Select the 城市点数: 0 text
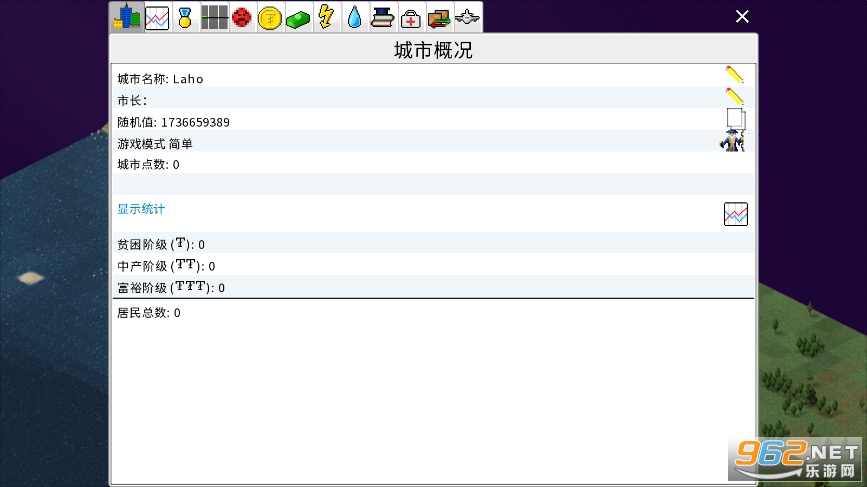Viewport: 867px width, 487px height. (x=148, y=165)
